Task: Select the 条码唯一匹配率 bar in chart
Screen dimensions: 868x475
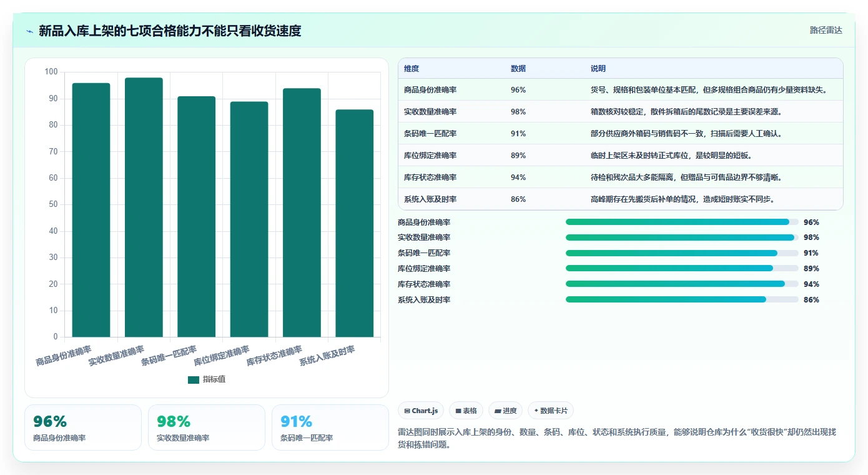Action: (x=196, y=217)
